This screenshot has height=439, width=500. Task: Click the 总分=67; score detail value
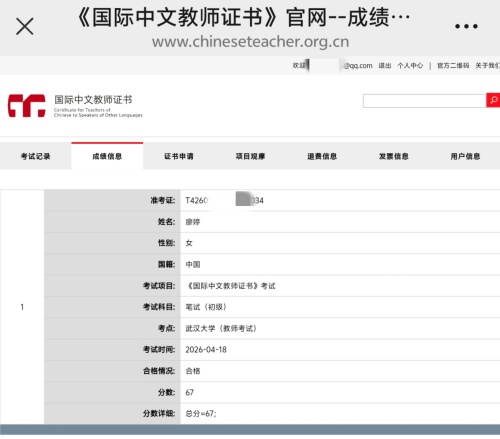[x=201, y=414]
